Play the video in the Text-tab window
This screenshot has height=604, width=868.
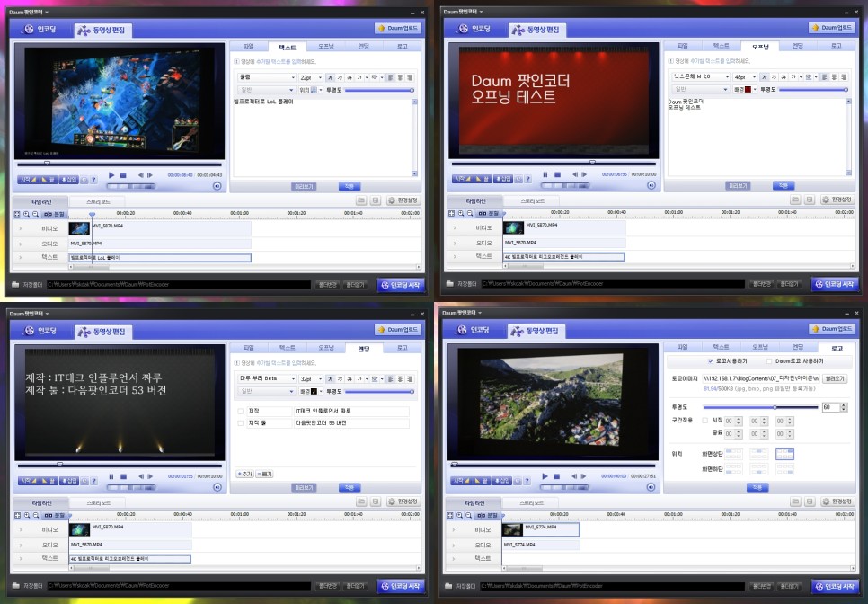point(111,175)
